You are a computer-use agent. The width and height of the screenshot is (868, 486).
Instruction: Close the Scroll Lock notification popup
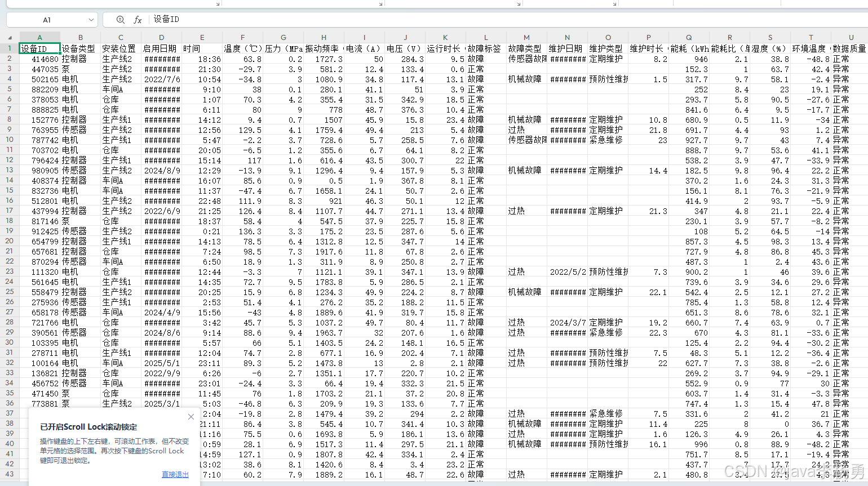pyautogui.click(x=191, y=417)
